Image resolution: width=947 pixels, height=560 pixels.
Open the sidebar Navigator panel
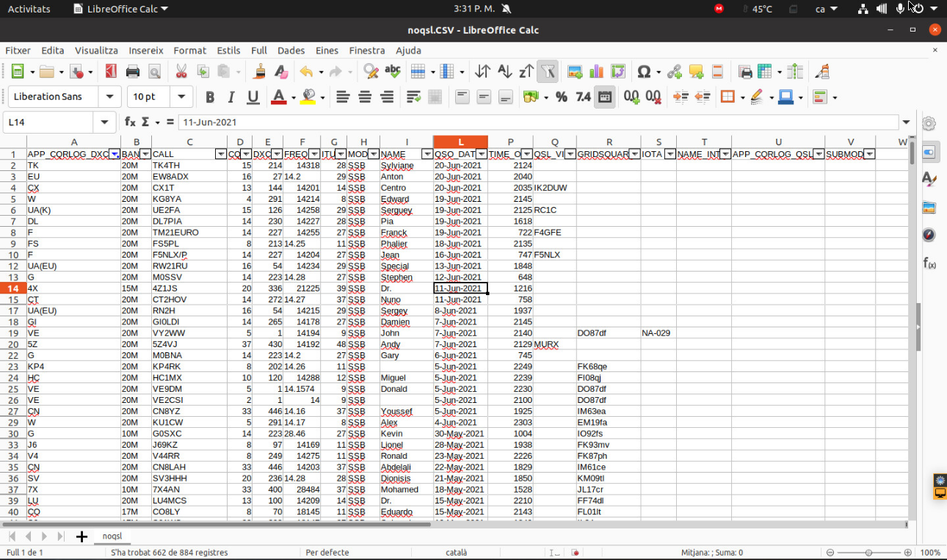click(929, 235)
